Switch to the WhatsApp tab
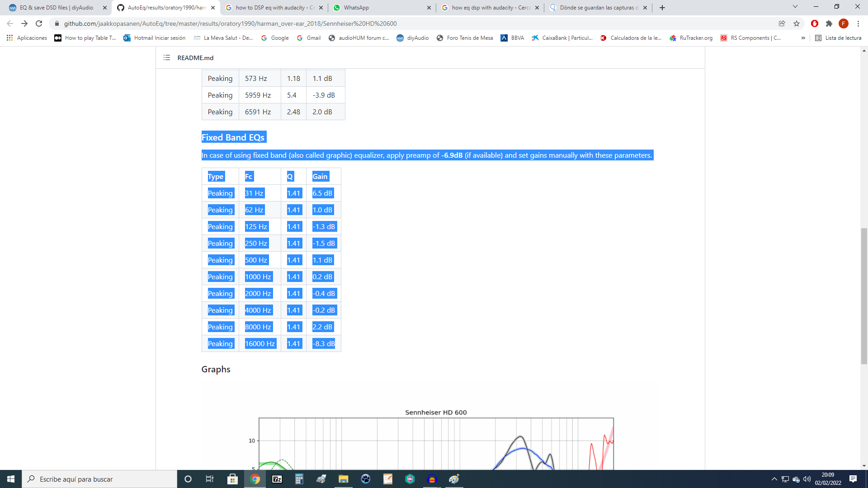This screenshot has width=868, height=488. (x=382, y=8)
